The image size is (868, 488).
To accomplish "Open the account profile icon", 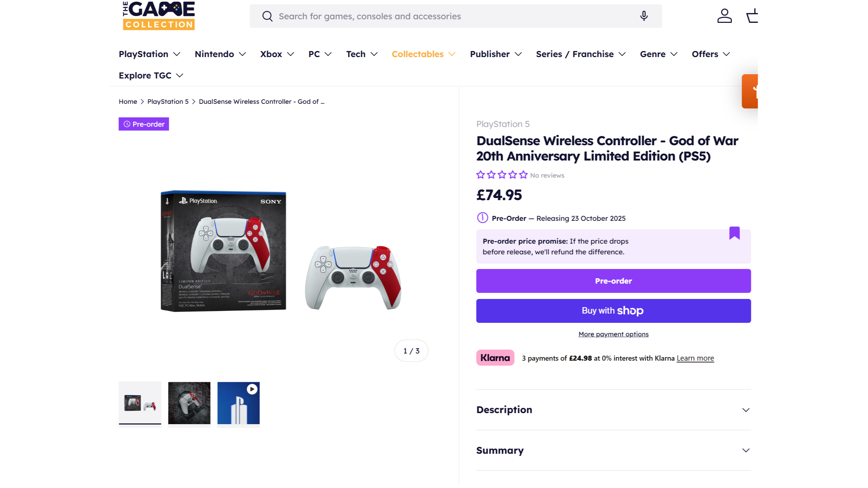I will pyautogui.click(x=724, y=16).
